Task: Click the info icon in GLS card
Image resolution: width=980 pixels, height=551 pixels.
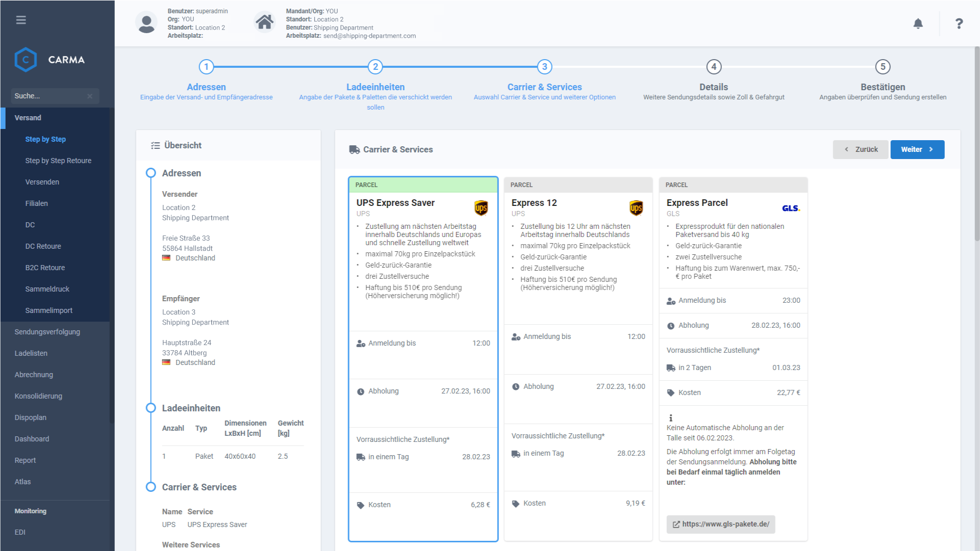Action: (x=670, y=418)
